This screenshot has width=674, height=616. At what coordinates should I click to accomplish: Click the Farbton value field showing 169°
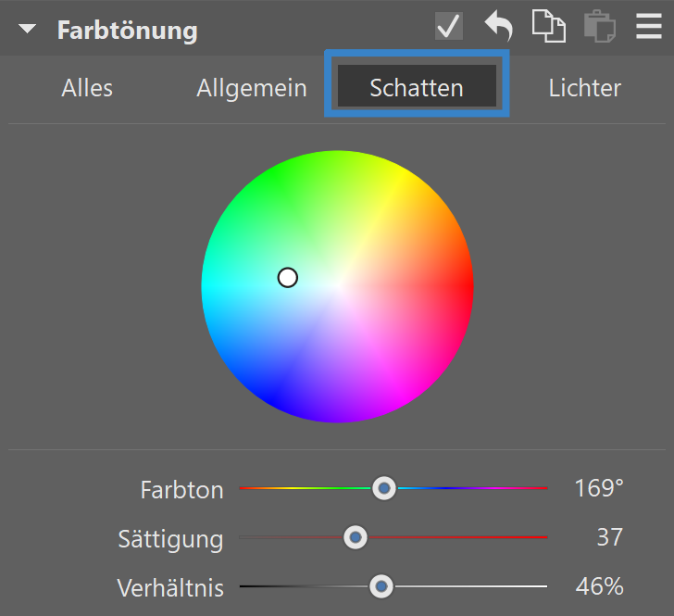tap(599, 488)
